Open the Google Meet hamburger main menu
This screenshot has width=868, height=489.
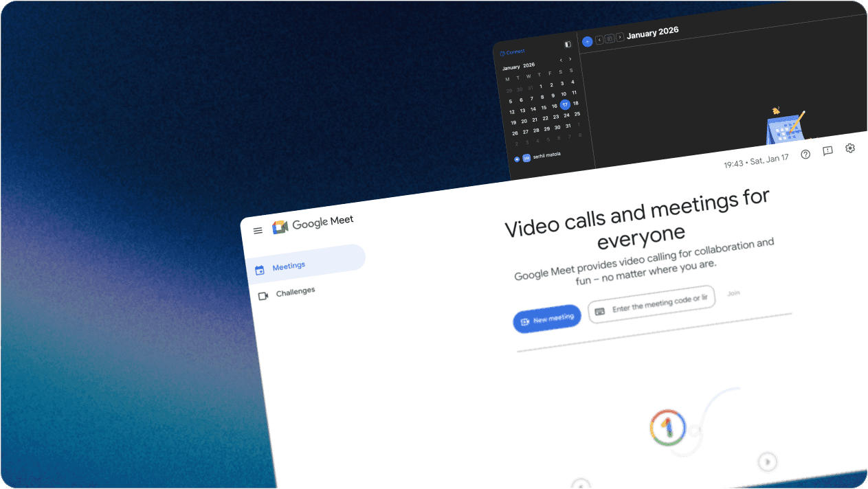point(258,231)
